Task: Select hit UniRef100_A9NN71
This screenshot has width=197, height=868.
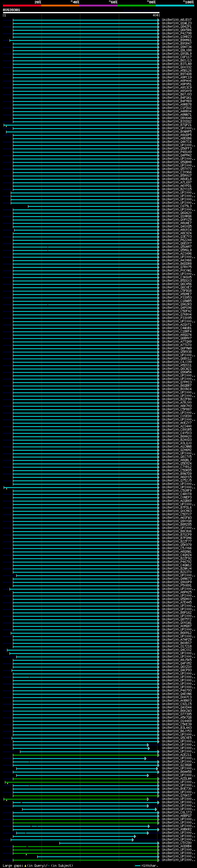Action: click(x=176, y=115)
